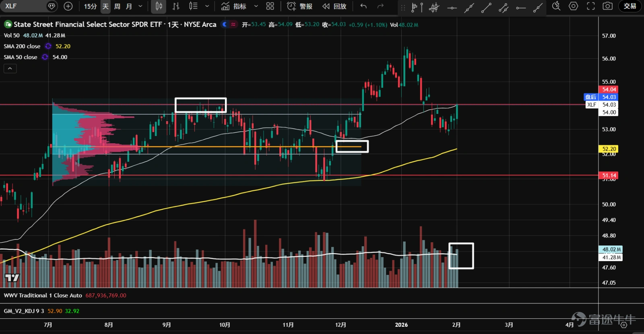Take a chart snapshot with camera icon
The image size is (644, 334).
point(608,6)
